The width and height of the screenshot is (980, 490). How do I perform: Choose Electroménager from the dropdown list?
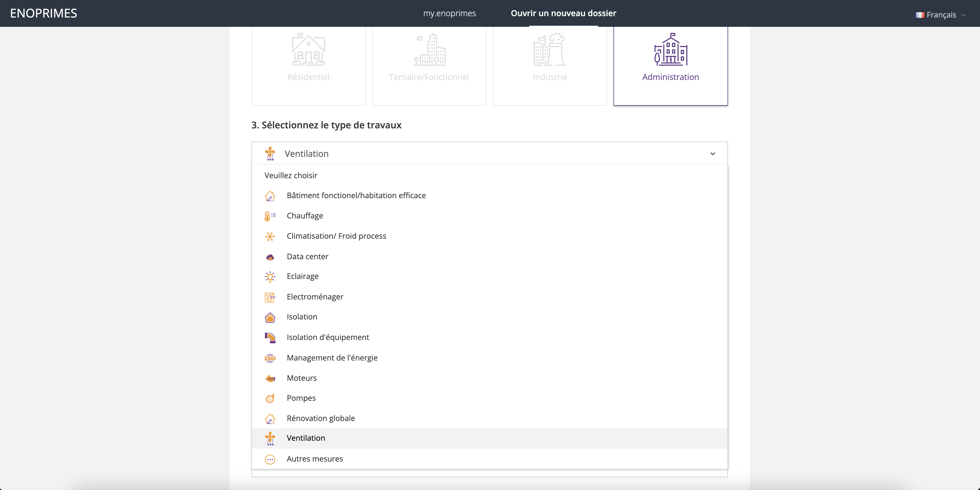315,297
